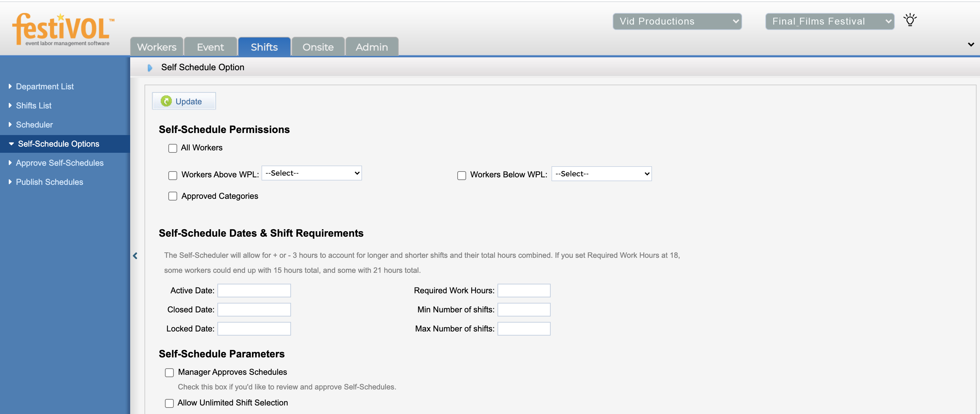Open the Shifts List sidebar link
Viewport: 980px width, 414px height.
click(33, 105)
